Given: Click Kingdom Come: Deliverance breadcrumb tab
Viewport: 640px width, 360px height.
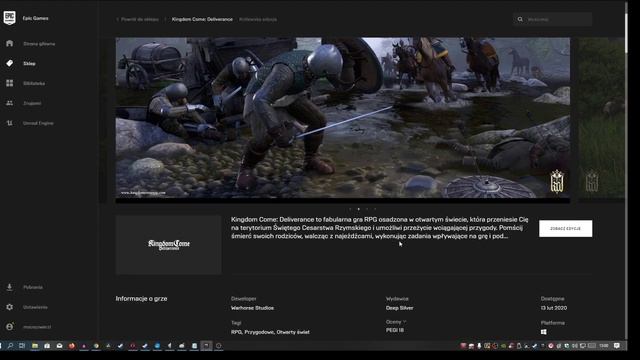Looking at the screenshot, I should 202,19.
